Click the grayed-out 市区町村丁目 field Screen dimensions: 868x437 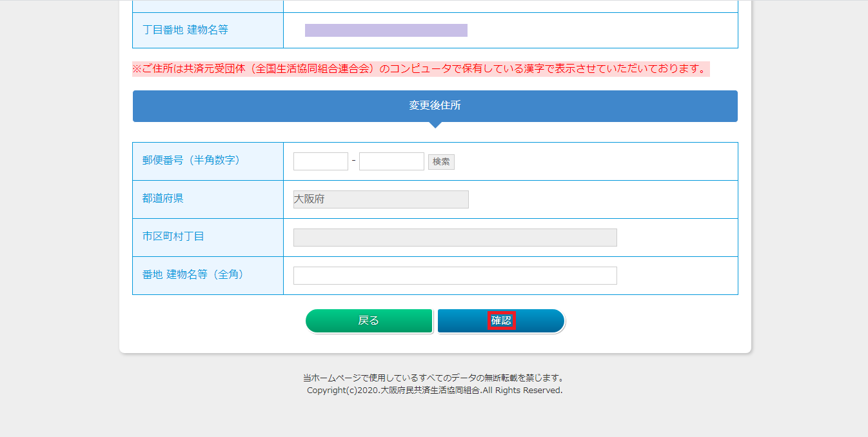point(455,238)
